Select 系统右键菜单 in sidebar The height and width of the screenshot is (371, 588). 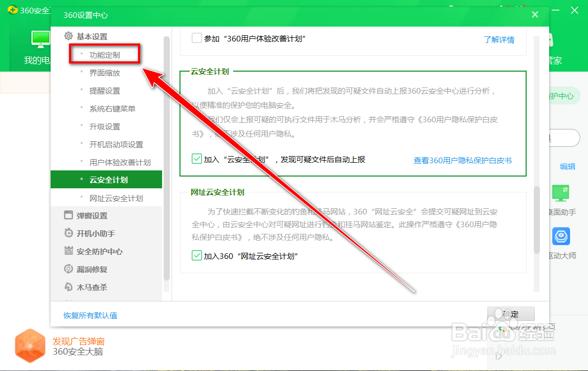tap(112, 109)
